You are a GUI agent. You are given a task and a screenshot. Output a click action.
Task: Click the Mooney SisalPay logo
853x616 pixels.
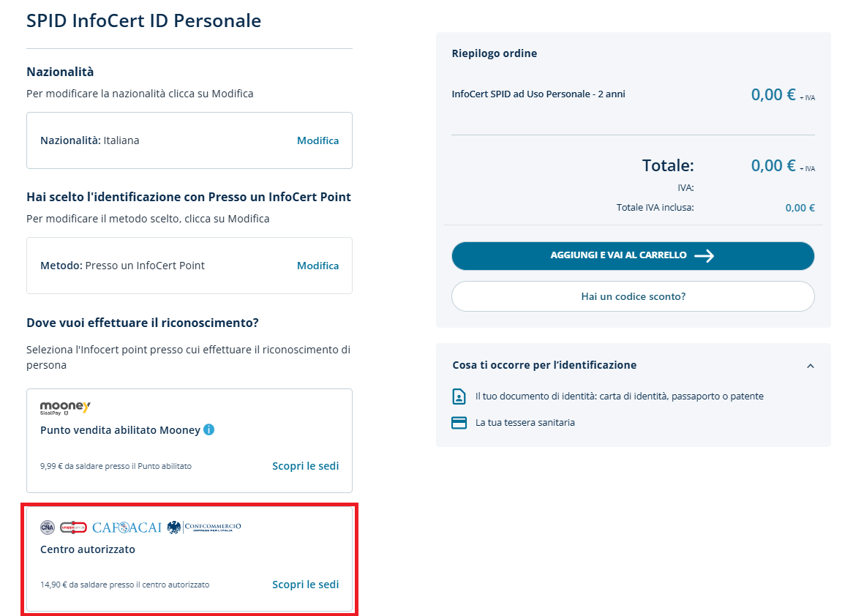tap(65, 408)
